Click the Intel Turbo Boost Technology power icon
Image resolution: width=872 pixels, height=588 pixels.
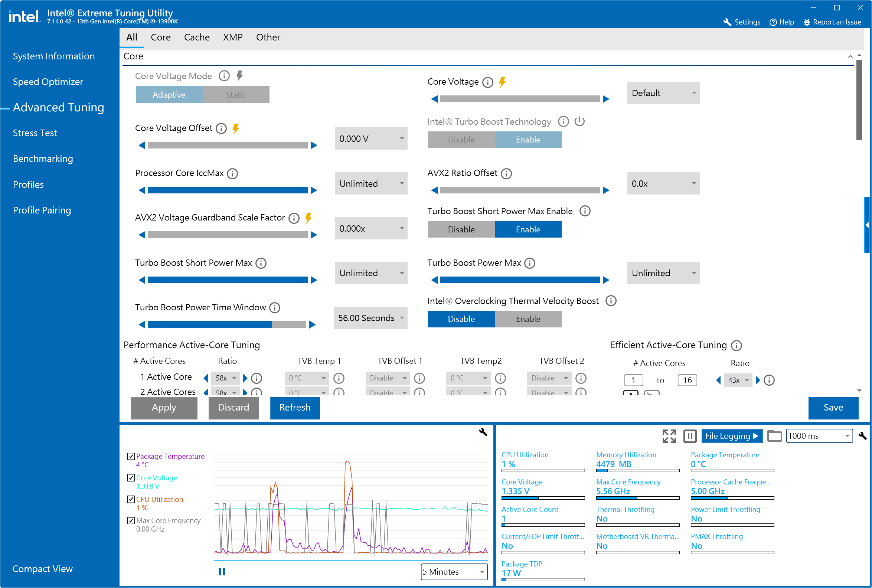click(579, 121)
